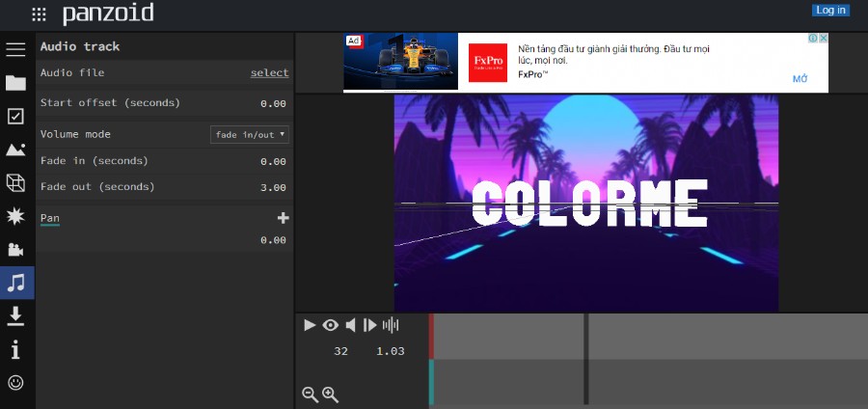
Task: Click the teal audio track marker
Action: (431, 382)
